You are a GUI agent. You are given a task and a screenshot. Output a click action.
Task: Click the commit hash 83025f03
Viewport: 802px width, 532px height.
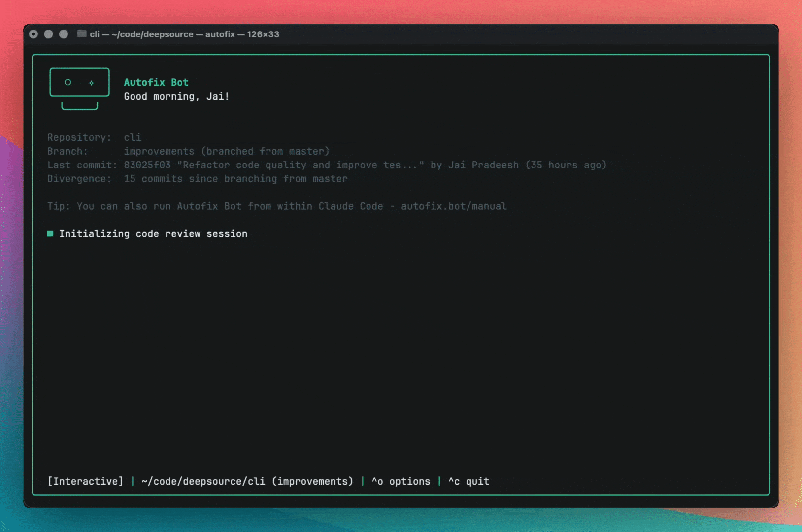[x=147, y=165]
